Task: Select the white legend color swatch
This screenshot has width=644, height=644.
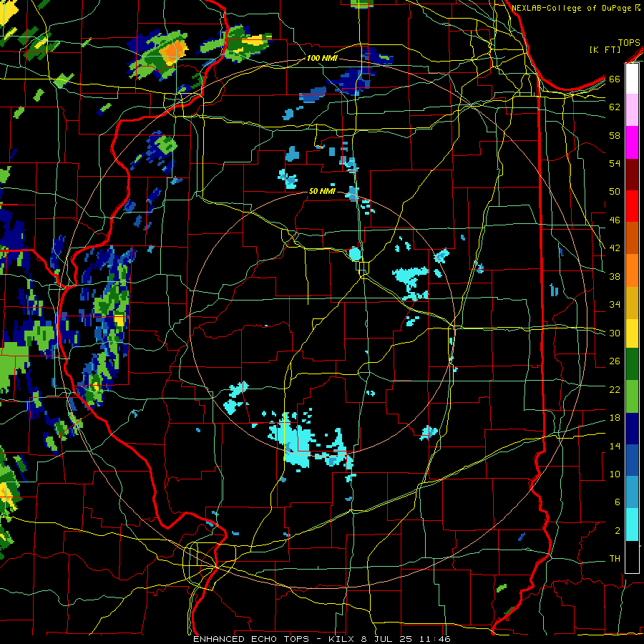Action: click(632, 79)
